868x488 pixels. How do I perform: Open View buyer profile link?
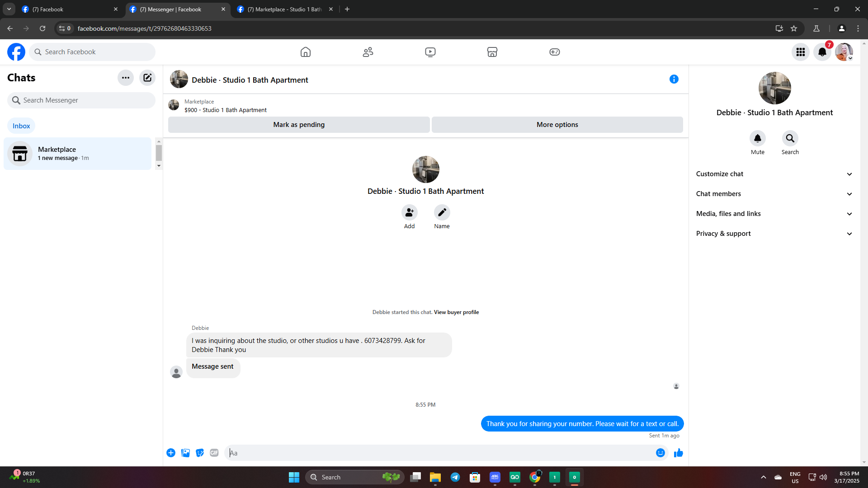(x=456, y=312)
